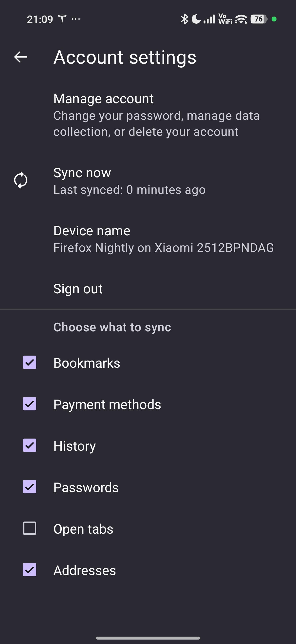Screen dimensions: 296x644
Task: Disable Payment methods syncing
Action: coord(29,404)
